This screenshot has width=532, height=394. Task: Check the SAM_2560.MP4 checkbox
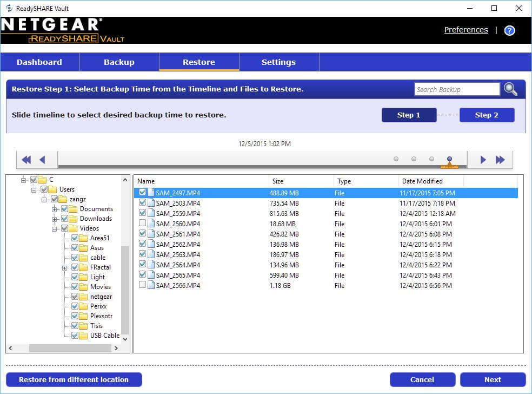[142, 224]
